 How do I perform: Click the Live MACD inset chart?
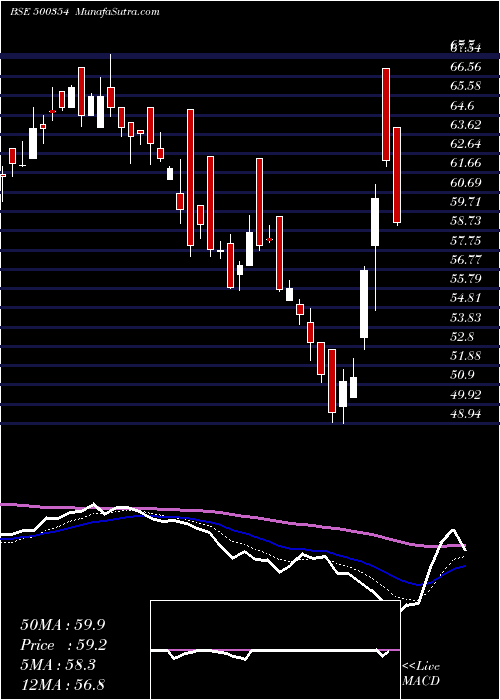[x=275, y=650]
